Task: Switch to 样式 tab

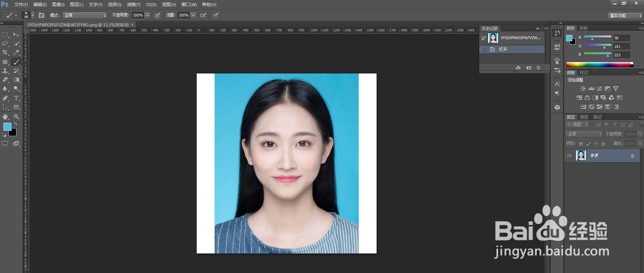Action: [584, 73]
